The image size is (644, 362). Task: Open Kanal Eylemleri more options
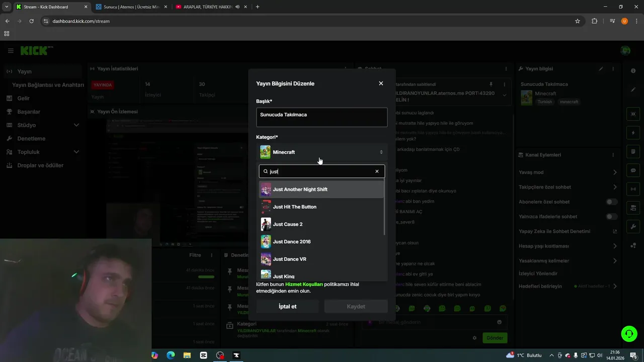pyautogui.click(x=613, y=155)
